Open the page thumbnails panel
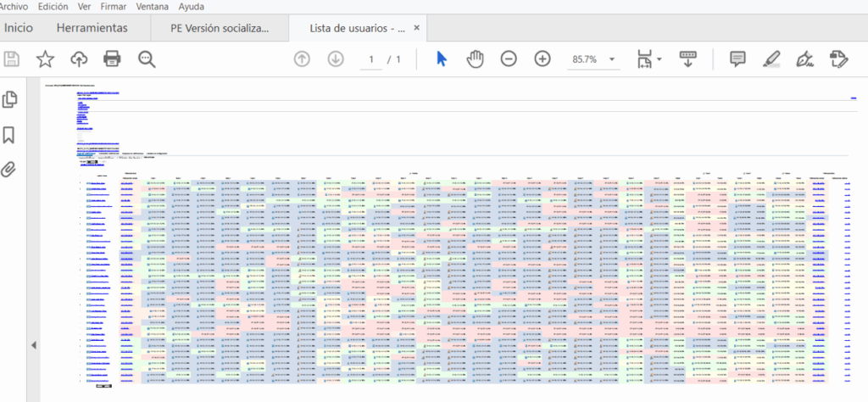 coord(10,100)
